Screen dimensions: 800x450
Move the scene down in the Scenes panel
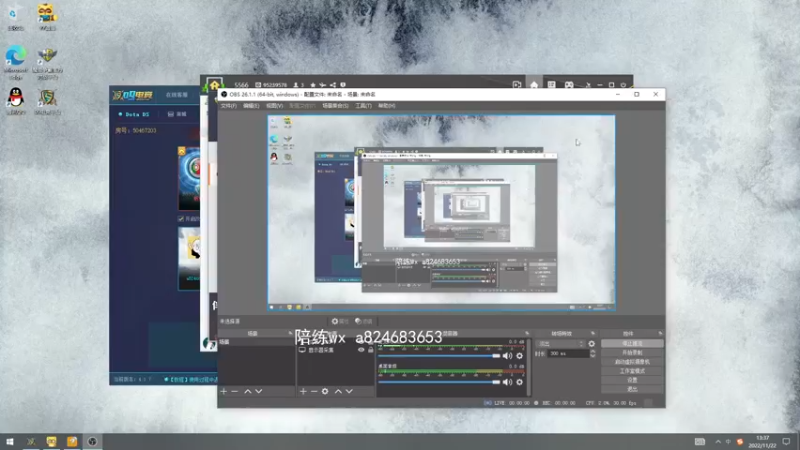pyautogui.click(x=259, y=391)
